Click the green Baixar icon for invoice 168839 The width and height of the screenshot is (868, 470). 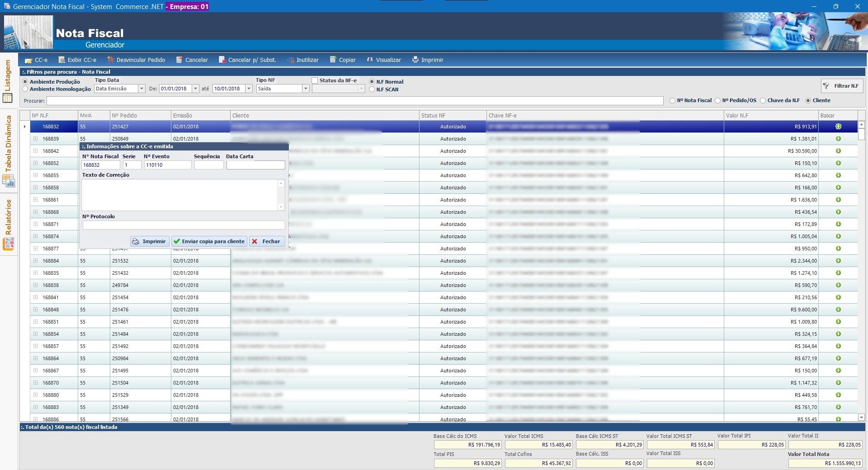click(838, 139)
